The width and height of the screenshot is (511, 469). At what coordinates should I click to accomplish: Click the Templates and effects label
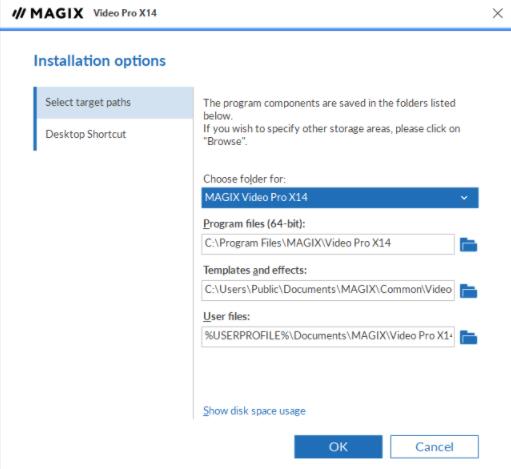click(255, 270)
